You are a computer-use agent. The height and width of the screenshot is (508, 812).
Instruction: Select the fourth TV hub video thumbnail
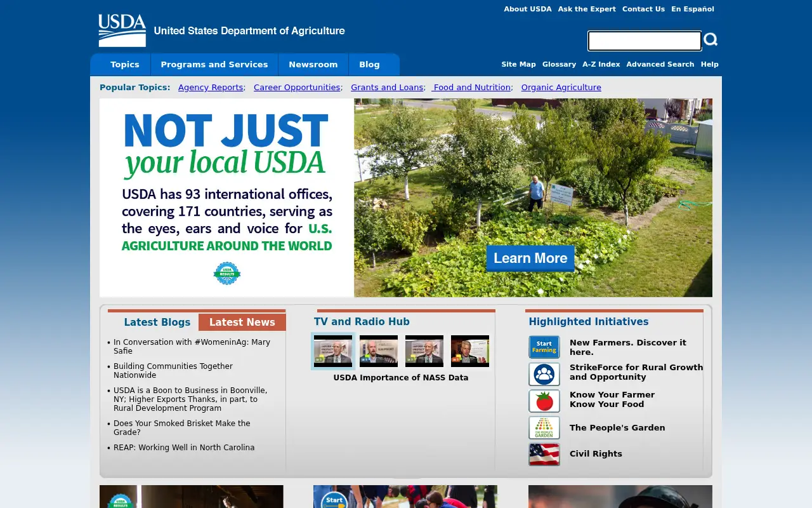[x=470, y=351]
